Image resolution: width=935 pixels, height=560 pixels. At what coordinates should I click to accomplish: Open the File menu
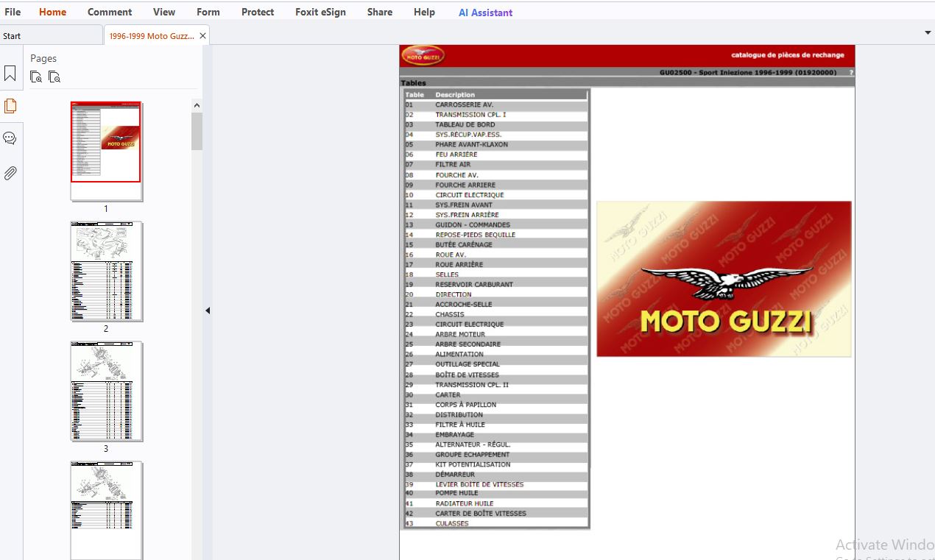[x=13, y=12]
